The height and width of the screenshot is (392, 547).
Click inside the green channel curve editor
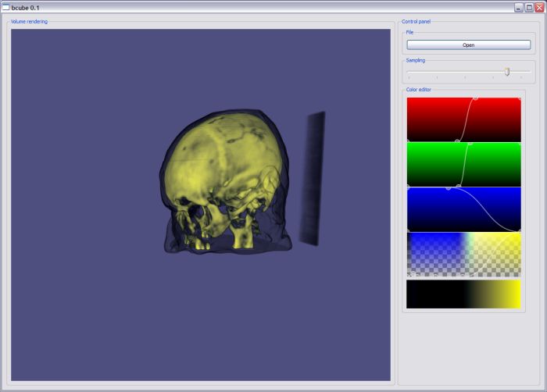(438, 164)
